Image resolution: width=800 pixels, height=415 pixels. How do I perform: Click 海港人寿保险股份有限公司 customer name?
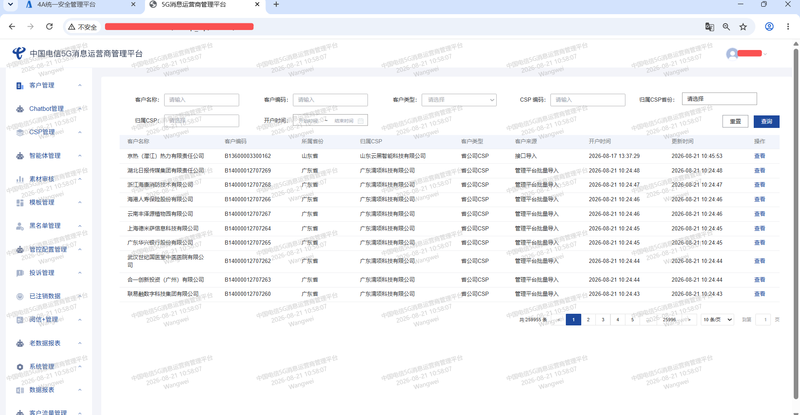coord(160,200)
